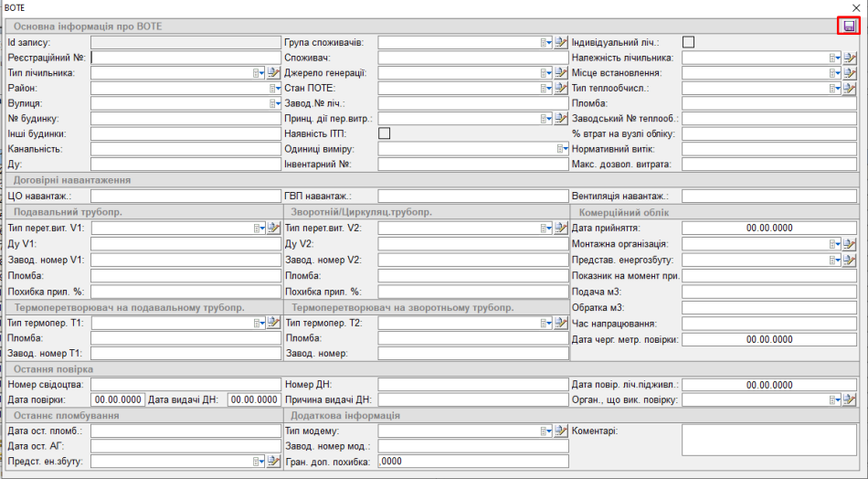Open edit icon beside Належність лічильника
This screenshot has width=868, height=479.
click(850, 58)
